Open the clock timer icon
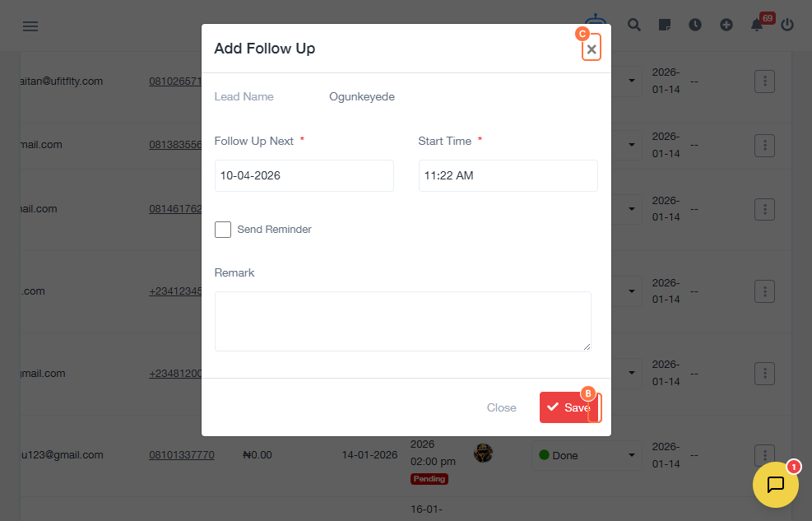This screenshot has height=521, width=812. pos(695,25)
